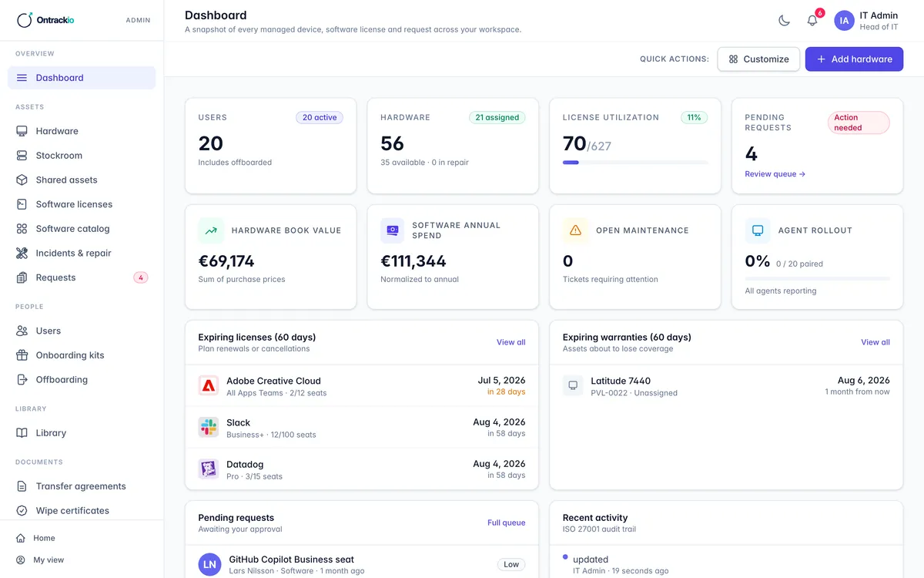Click the Hardware monitor icon in sidebar
The width and height of the screenshot is (924, 578).
22,131
